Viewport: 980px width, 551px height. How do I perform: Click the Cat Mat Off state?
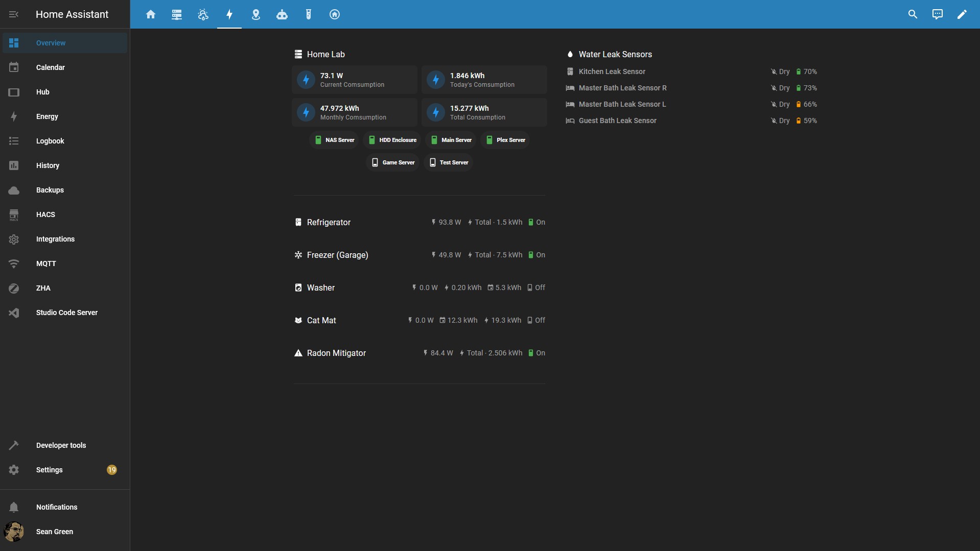point(536,320)
